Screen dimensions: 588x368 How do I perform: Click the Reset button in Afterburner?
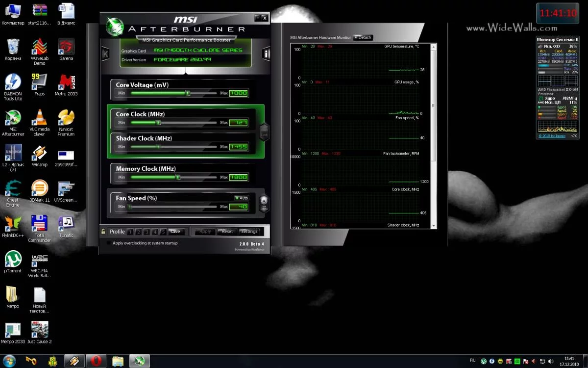tap(227, 232)
